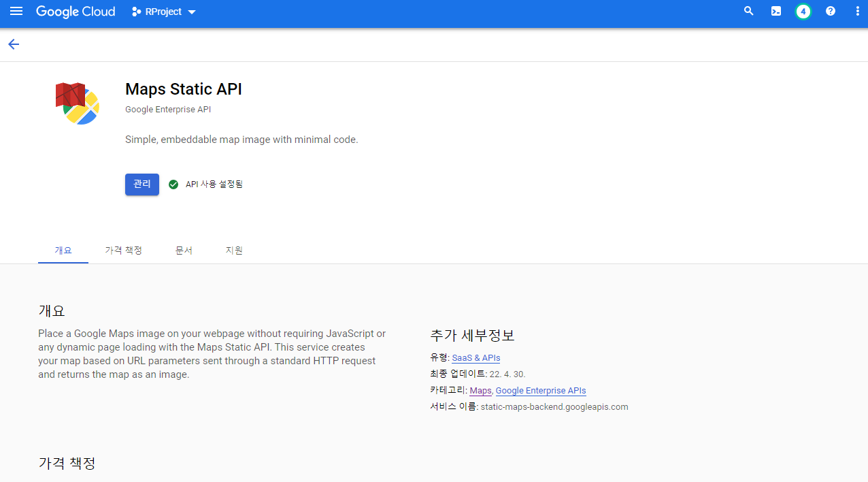Click the 추가 세부정보 heading
The height and width of the screenshot is (482, 868).
pos(473,336)
